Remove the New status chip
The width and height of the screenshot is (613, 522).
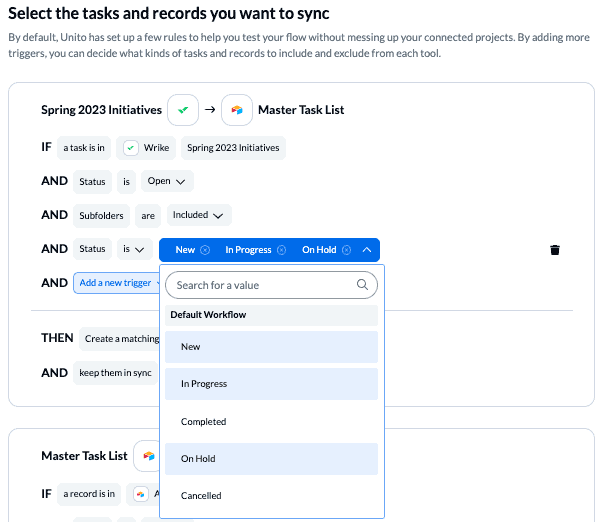tap(205, 250)
